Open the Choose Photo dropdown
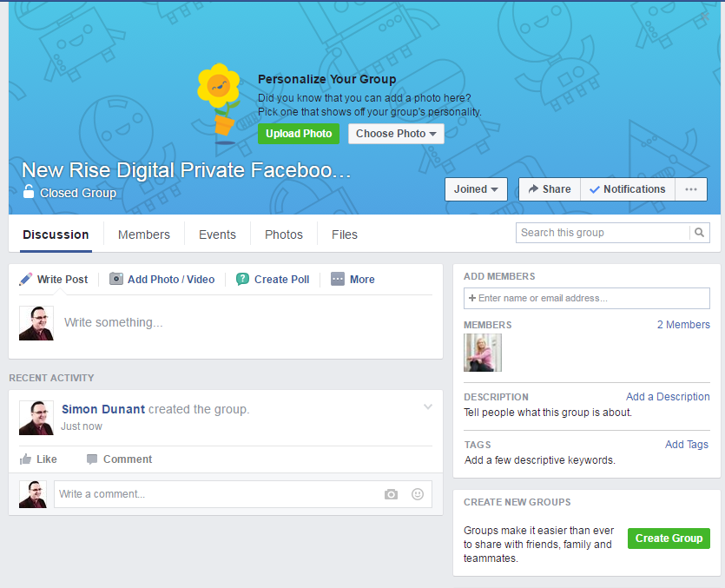Screen dimensions: 725x588 click(x=396, y=134)
